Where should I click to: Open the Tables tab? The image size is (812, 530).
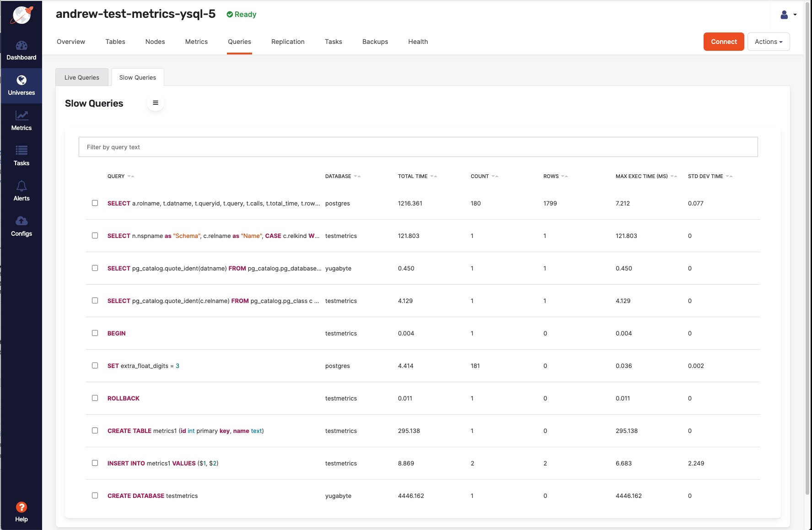point(115,42)
